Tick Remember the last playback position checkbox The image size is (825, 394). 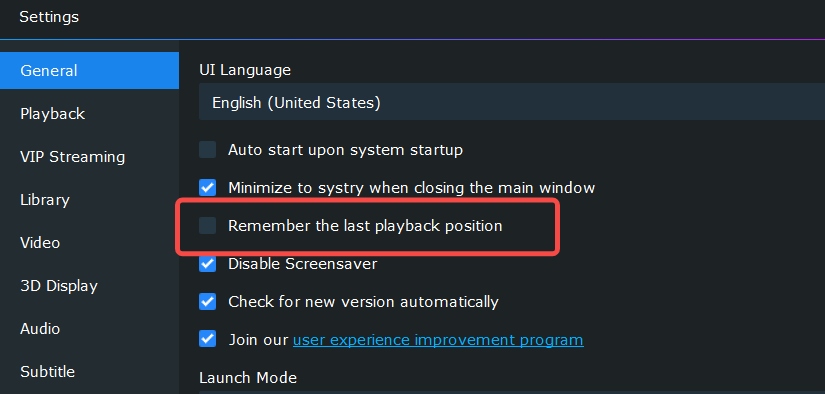pyautogui.click(x=208, y=226)
